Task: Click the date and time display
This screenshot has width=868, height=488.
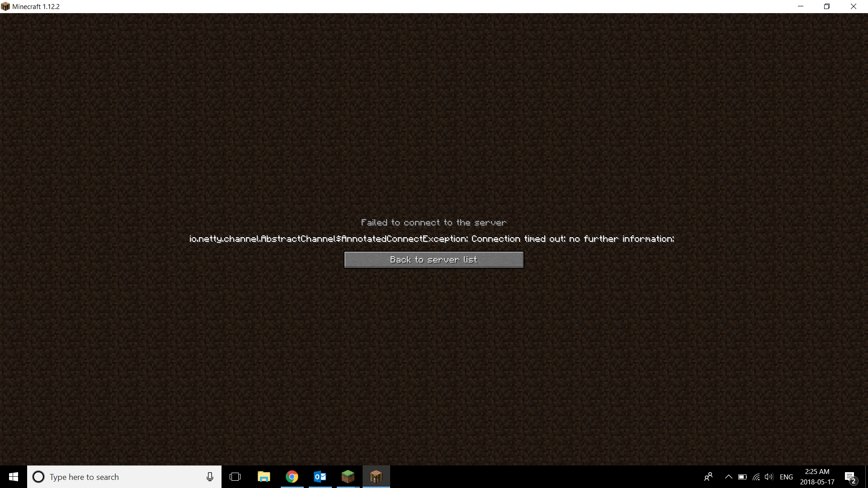Action: [x=817, y=477]
